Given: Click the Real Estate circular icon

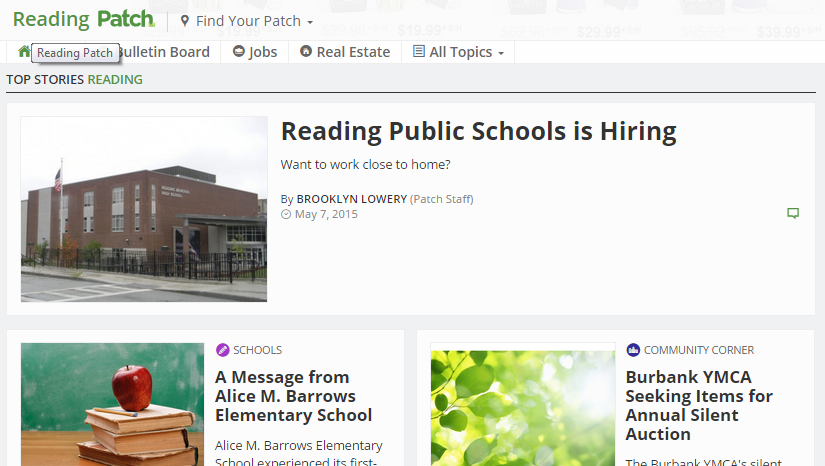Looking at the screenshot, I should [x=306, y=52].
